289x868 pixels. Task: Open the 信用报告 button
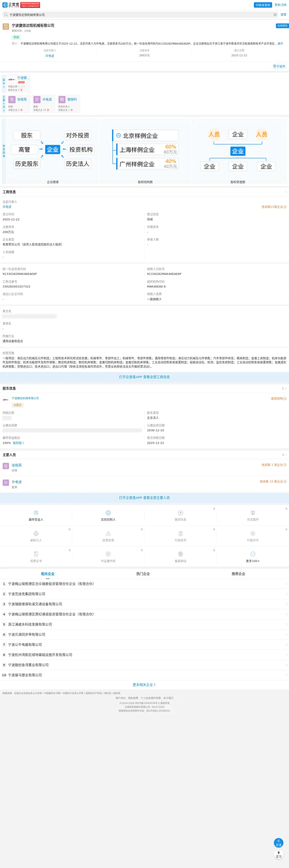pos(282,26)
